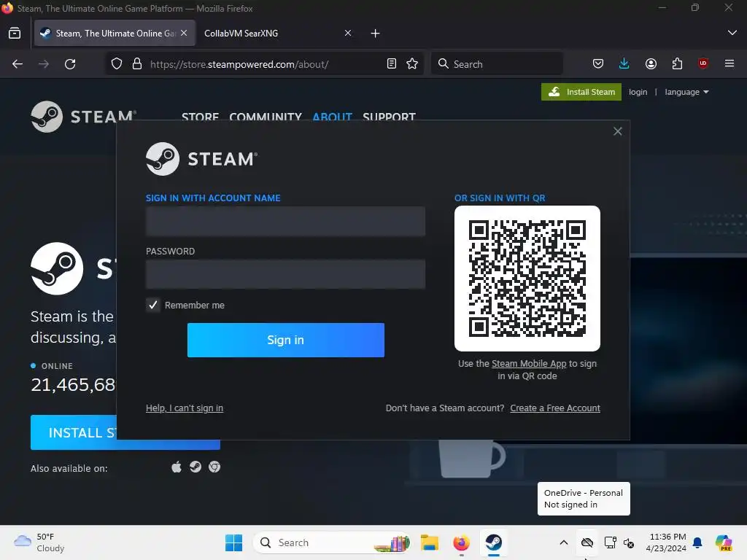Image resolution: width=747 pixels, height=560 pixels.
Task: Click the Chrome OS platform icon
Action: pyautogui.click(x=214, y=467)
